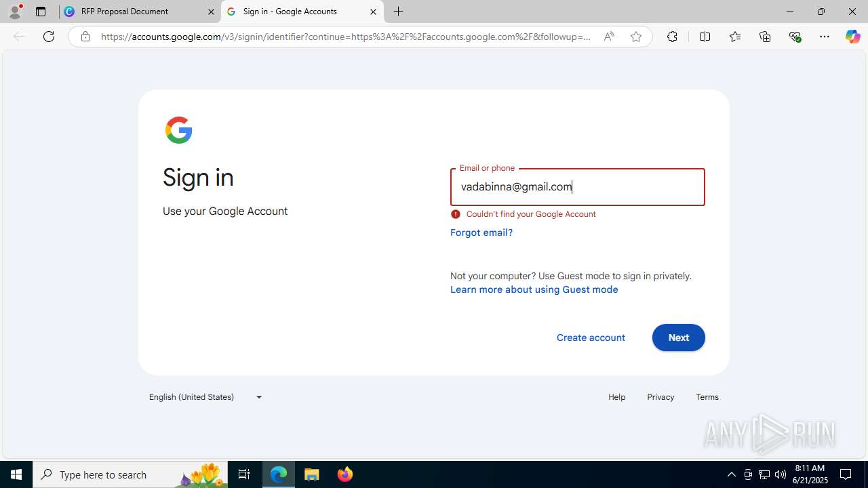Show hidden system tray icons
Viewport: 868px width, 488px height.
pos(731,474)
